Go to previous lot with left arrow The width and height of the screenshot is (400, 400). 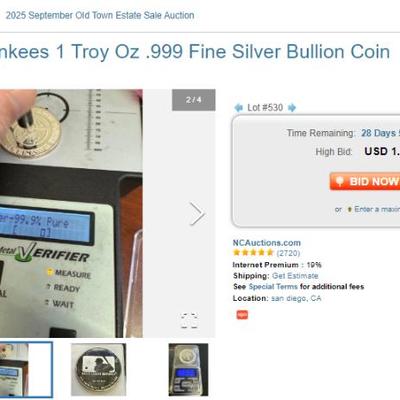point(238,108)
